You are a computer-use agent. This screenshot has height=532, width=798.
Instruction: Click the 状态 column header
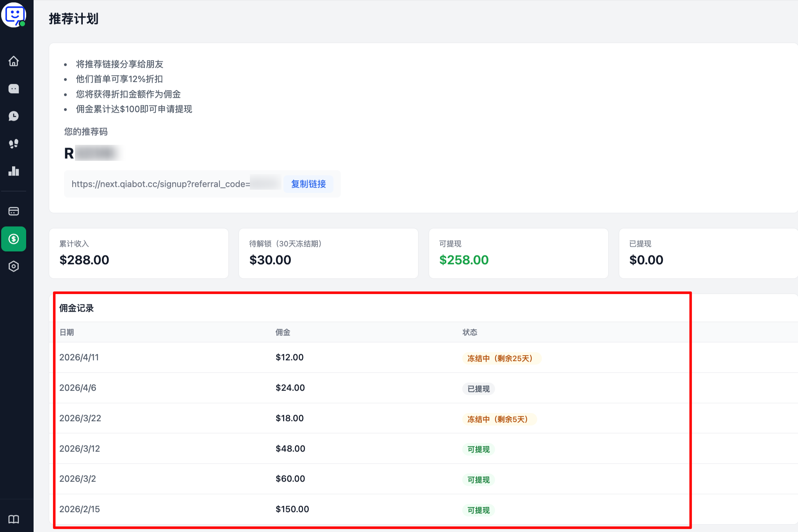(470, 332)
